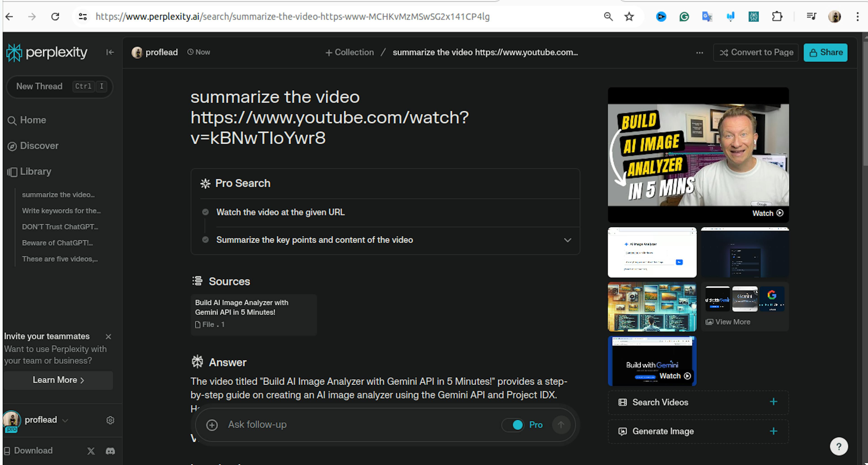The image size is (868, 465).
Task: Reload the page
Action: tap(55, 17)
